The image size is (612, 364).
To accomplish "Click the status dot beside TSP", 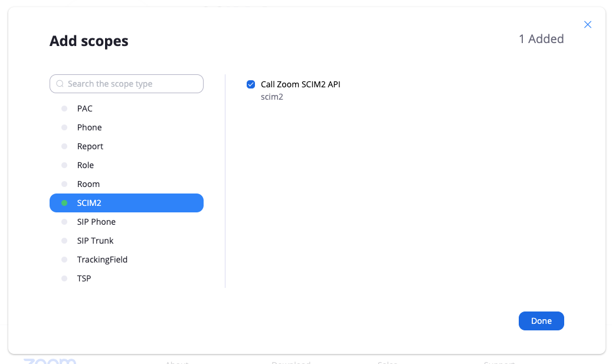I will [x=64, y=278].
